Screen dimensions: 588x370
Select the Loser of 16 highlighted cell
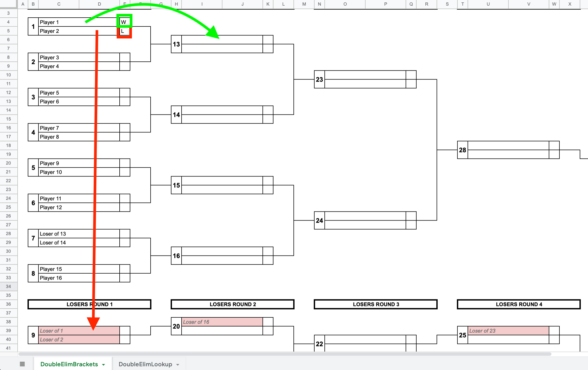222,322
